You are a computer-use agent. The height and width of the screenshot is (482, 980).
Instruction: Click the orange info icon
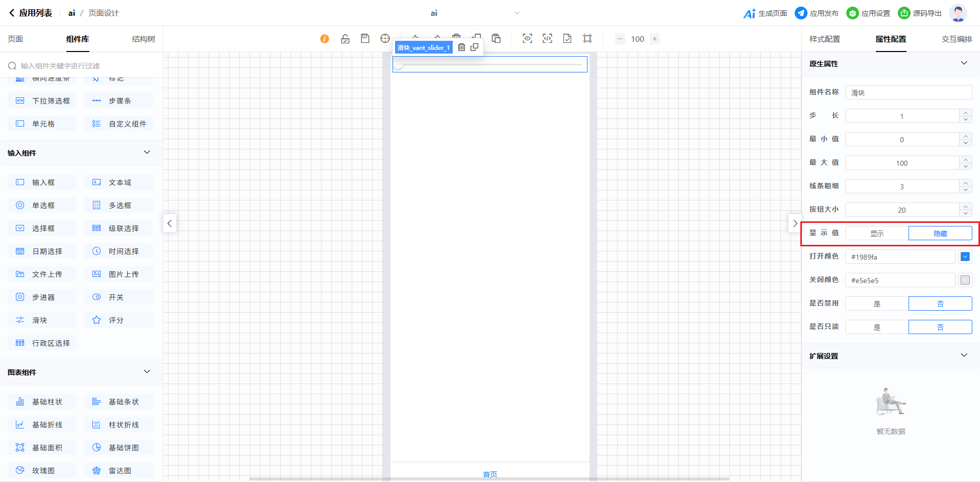pyautogui.click(x=325, y=39)
